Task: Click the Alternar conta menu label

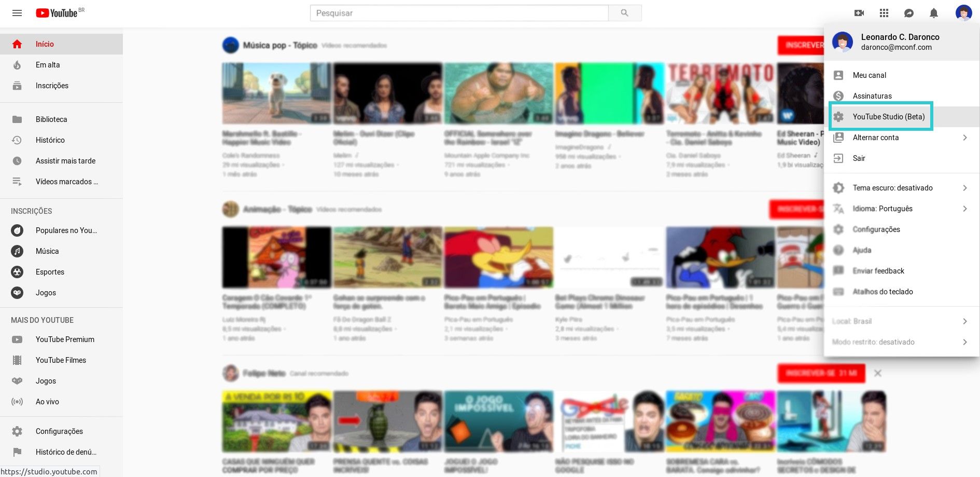Action: pos(876,138)
